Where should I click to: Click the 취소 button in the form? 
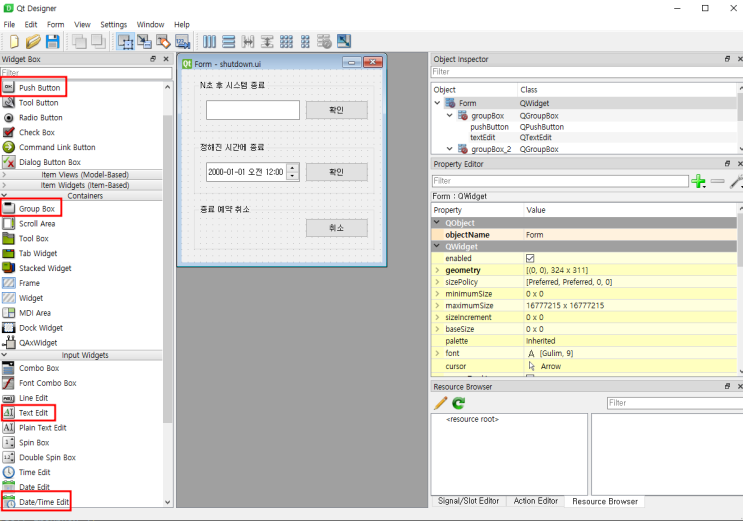pos(336,228)
